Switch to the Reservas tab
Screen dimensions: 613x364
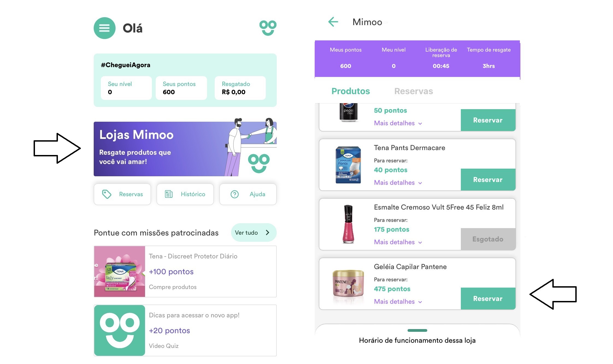pyautogui.click(x=414, y=91)
